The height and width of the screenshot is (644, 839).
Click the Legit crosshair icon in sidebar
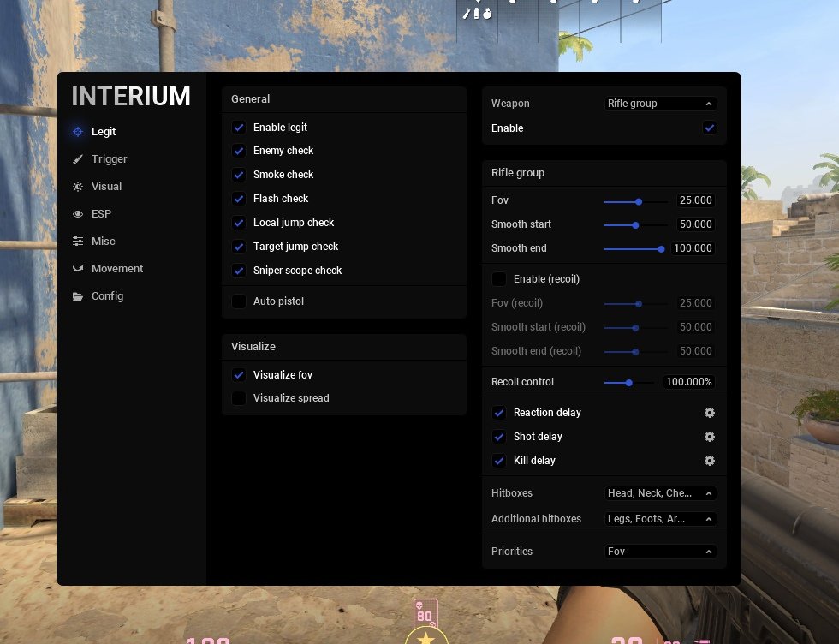pyautogui.click(x=78, y=132)
